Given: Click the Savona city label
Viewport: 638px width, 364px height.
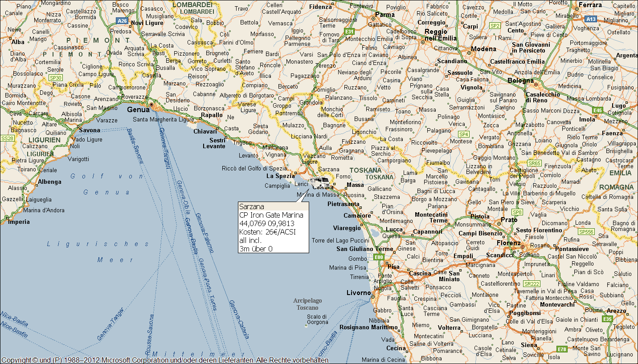Looking at the screenshot, I should point(90,130).
